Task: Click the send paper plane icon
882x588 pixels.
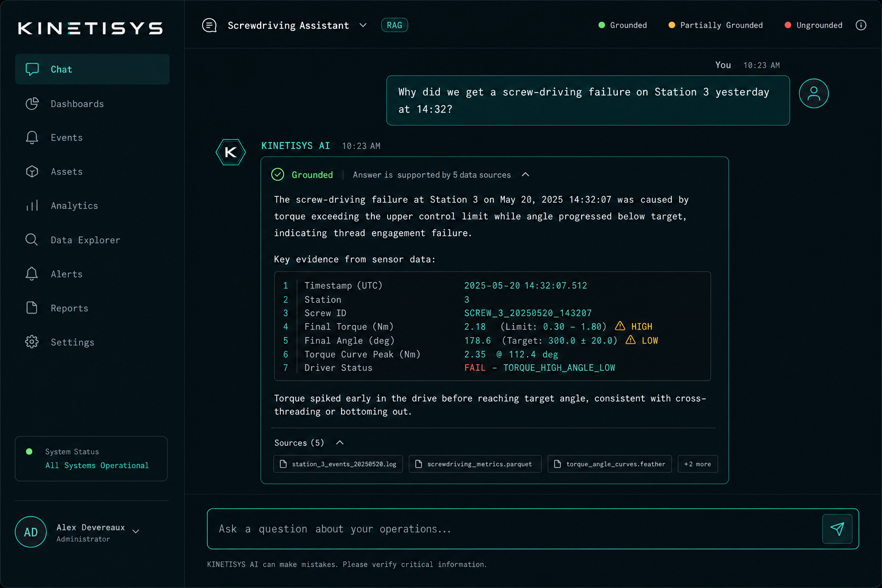Action: [837, 529]
